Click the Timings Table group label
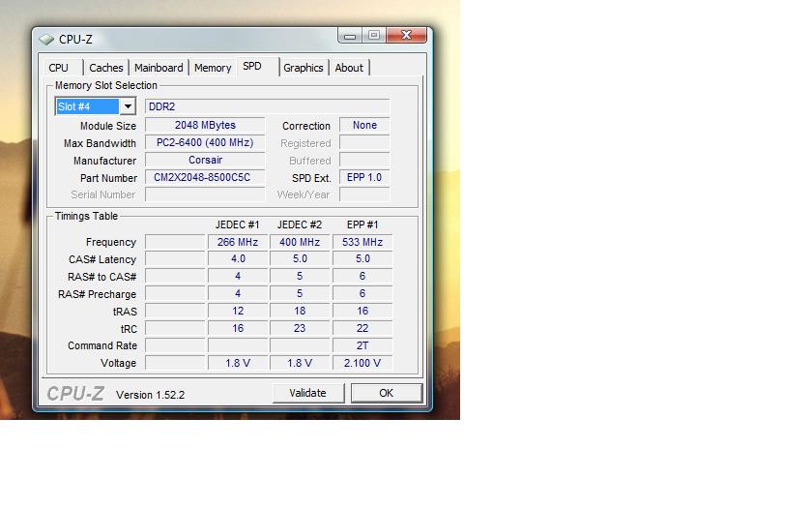This screenshot has height=508, width=812. (86, 216)
